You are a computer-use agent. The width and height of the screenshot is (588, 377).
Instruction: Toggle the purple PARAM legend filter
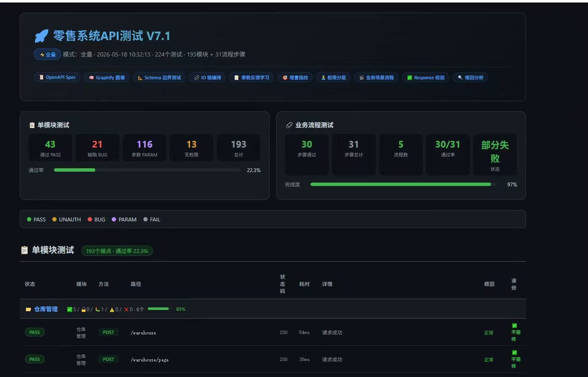click(x=124, y=219)
